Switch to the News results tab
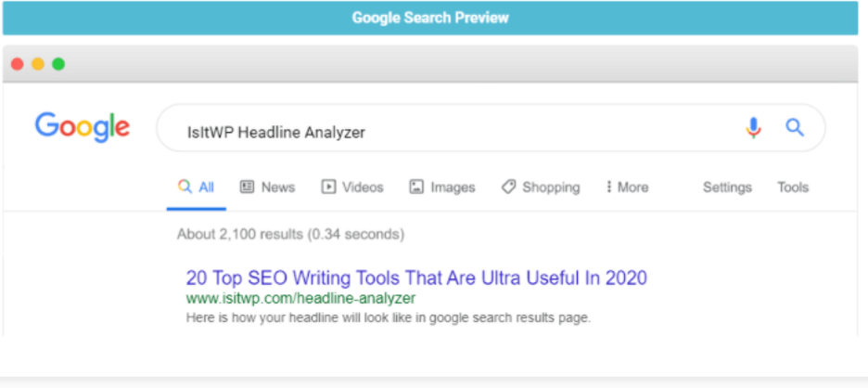868x388 pixels. [x=267, y=188]
